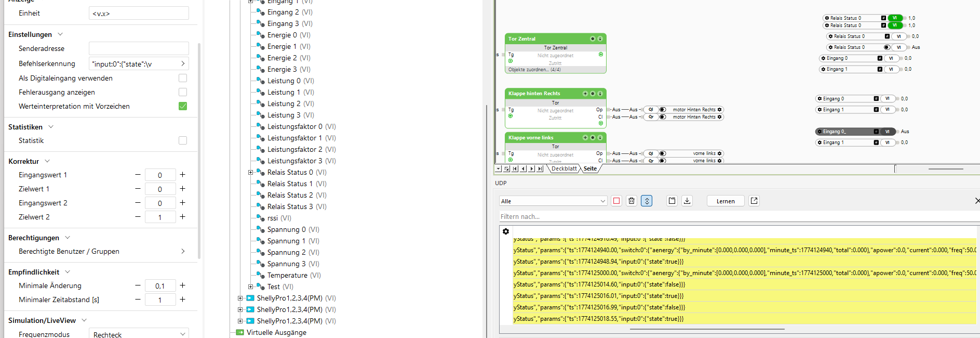The image size is (980, 338).
Task: Toggle the Relais Status 0 switch showing Aus
Action: tap(887, 47)
